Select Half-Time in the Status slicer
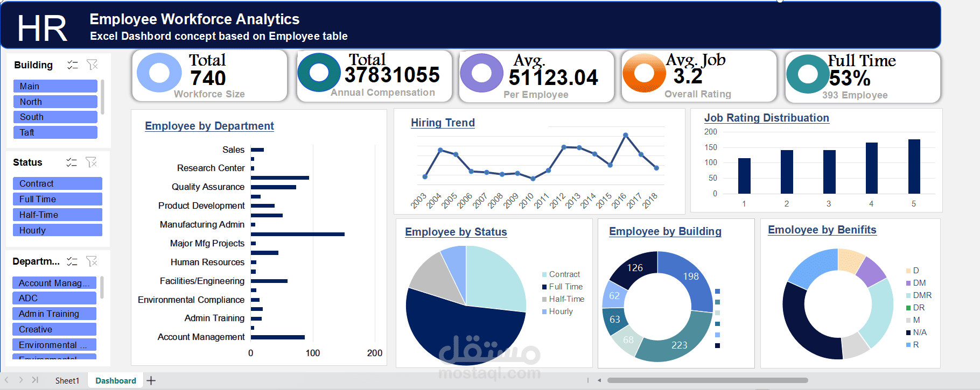The image size is (980, 390). 57,215
